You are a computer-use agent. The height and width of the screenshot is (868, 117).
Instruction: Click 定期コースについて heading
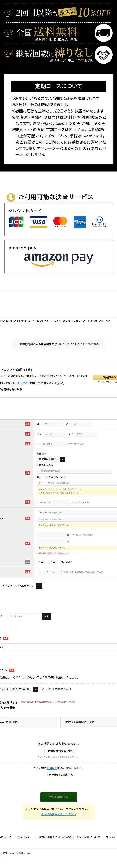[x=59, y=86]
